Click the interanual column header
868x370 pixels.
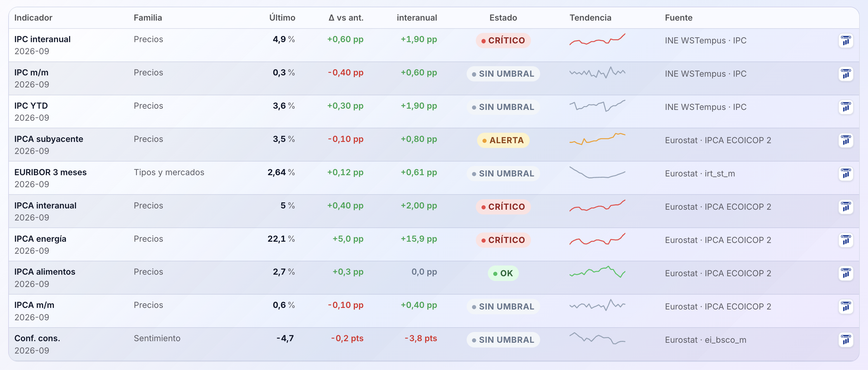pos(417,18)
